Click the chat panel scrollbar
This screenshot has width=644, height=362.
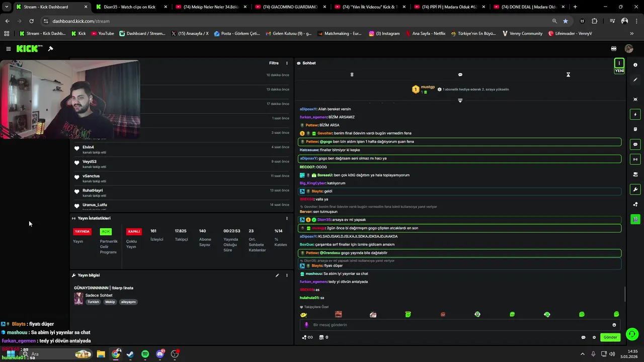(x=625, y=294)
